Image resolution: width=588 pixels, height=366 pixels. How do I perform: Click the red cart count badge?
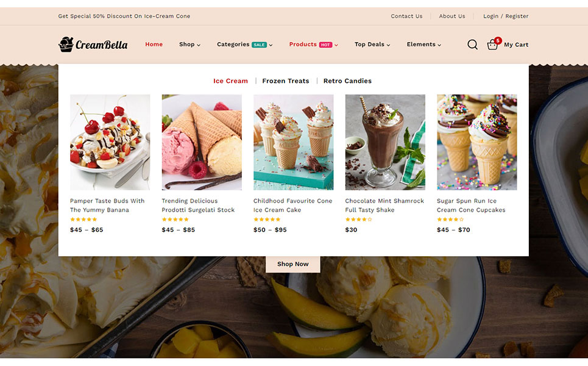[498, 40]
